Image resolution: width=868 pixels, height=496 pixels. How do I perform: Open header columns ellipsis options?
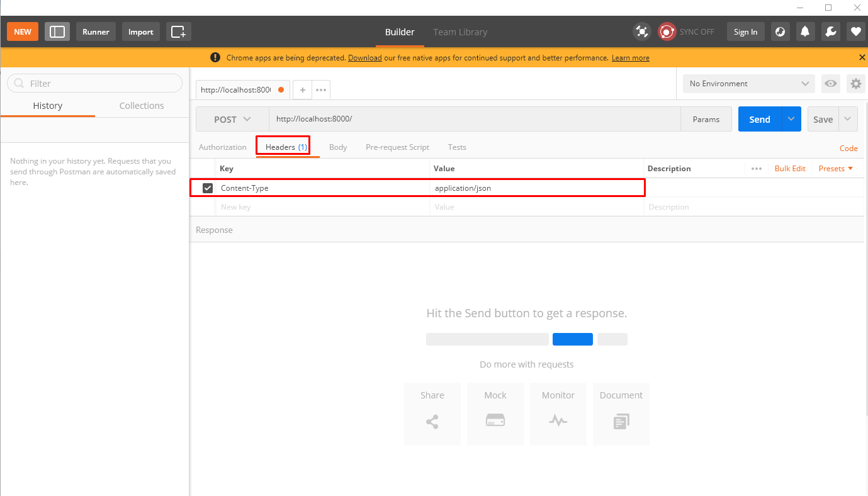[x=757, y=169]
